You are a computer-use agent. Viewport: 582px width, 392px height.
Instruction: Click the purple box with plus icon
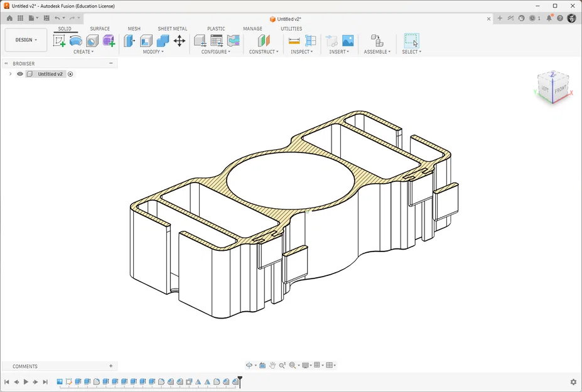109,40
